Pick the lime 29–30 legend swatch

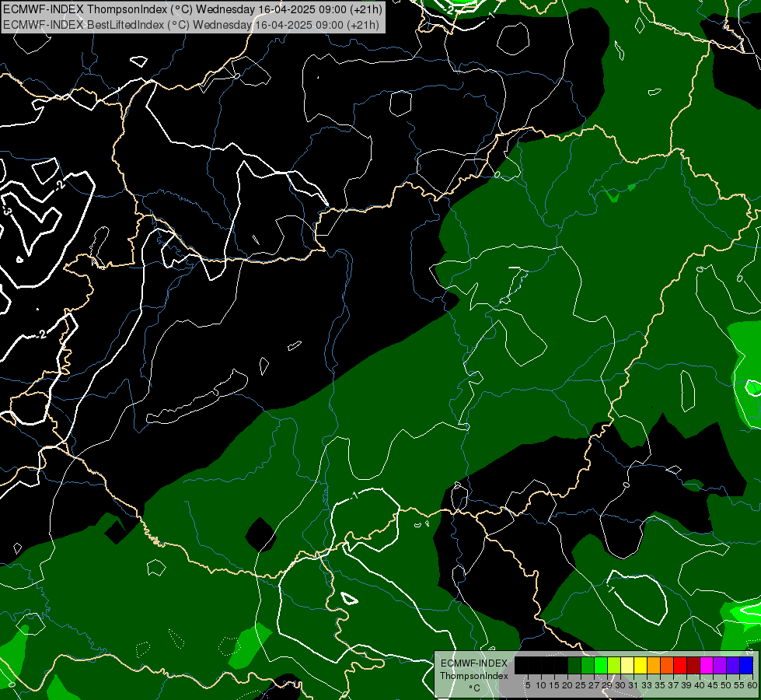(614, 665)
